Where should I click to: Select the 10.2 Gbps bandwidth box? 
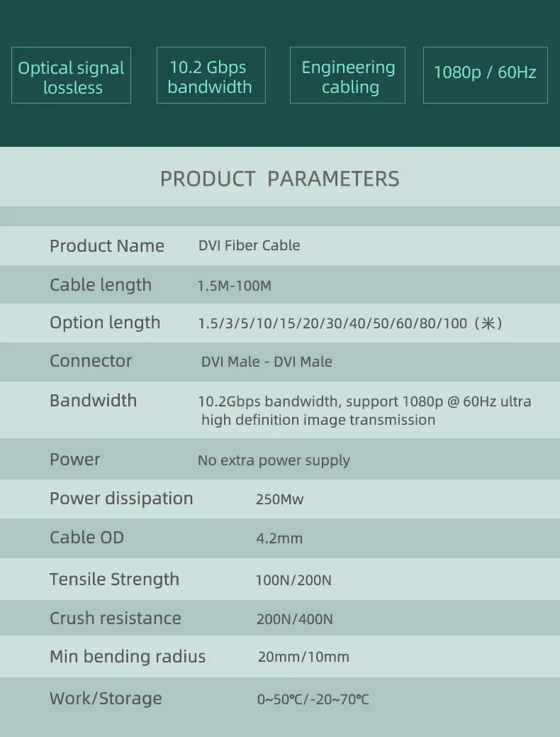point(211,75)
